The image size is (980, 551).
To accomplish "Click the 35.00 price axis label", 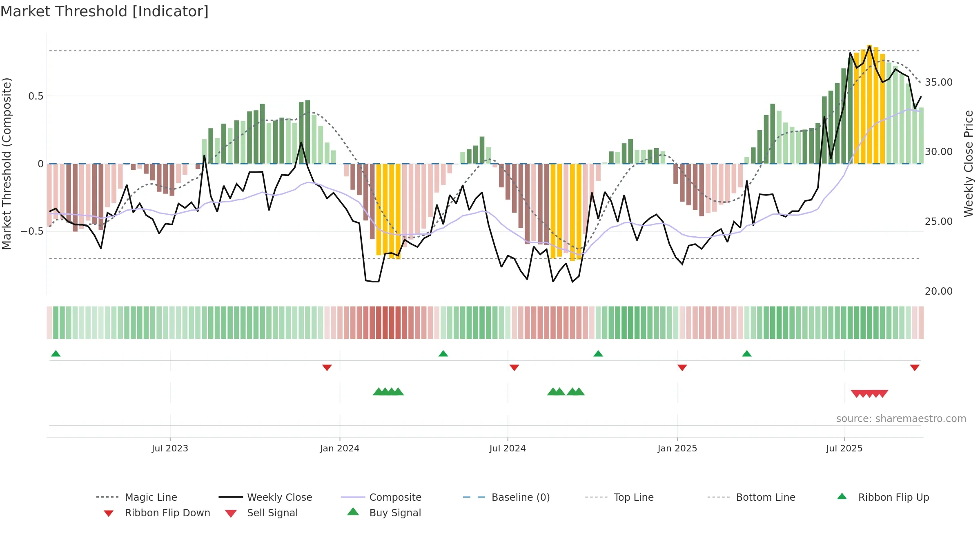I will [939, 82].
